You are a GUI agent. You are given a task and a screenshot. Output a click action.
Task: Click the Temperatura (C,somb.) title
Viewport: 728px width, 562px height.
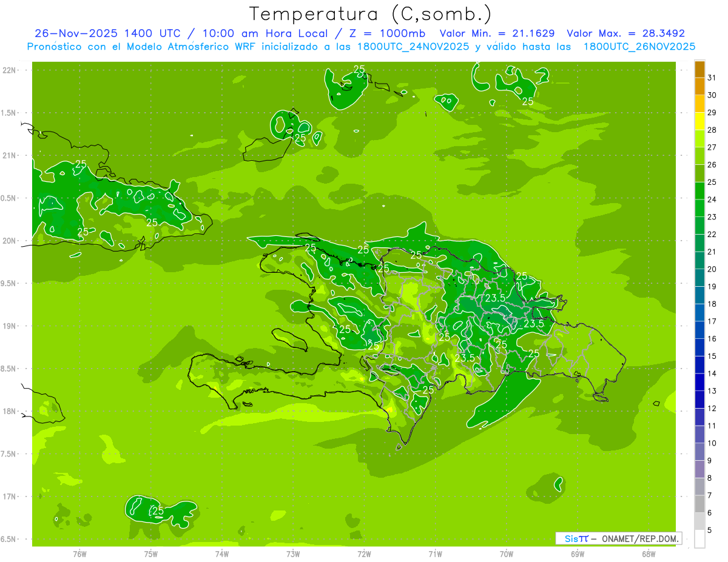(x=370, y=13)
